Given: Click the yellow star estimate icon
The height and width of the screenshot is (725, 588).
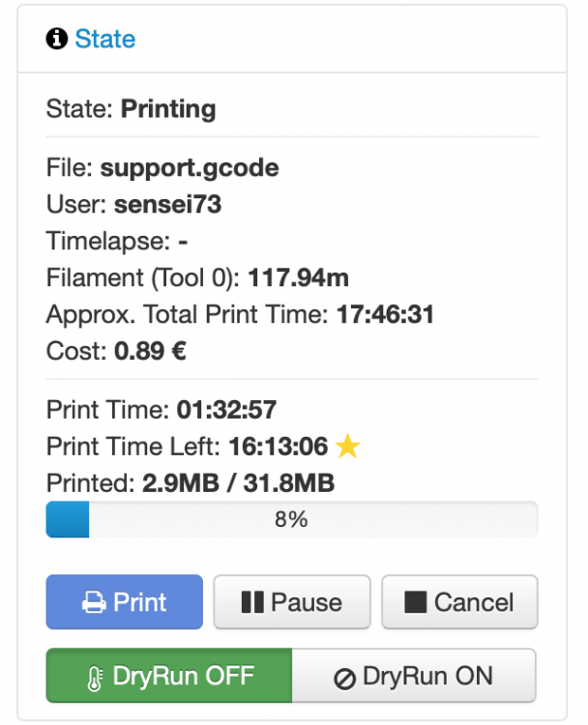Looking at the screenshot, I should 347,446.
